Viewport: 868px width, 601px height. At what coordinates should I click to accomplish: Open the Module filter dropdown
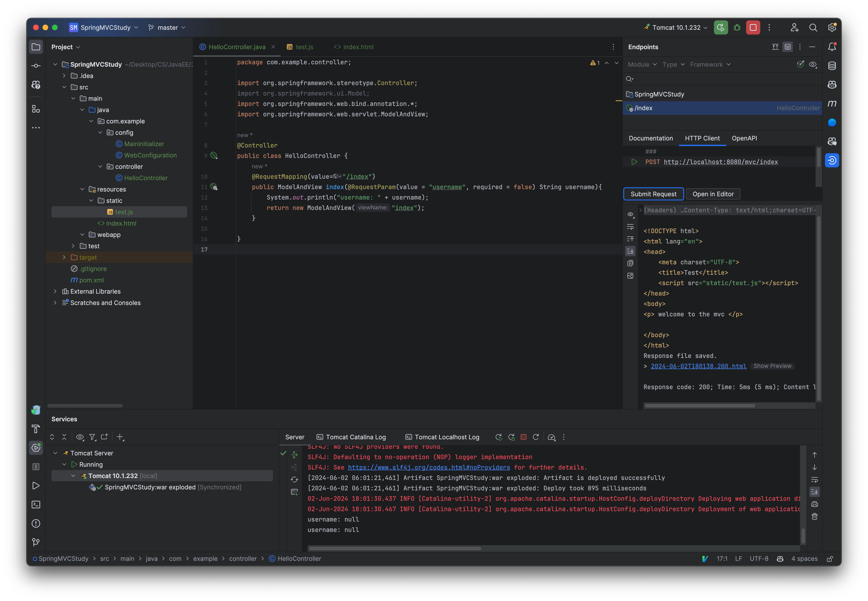pyautogui.click(x=642, y=64)
